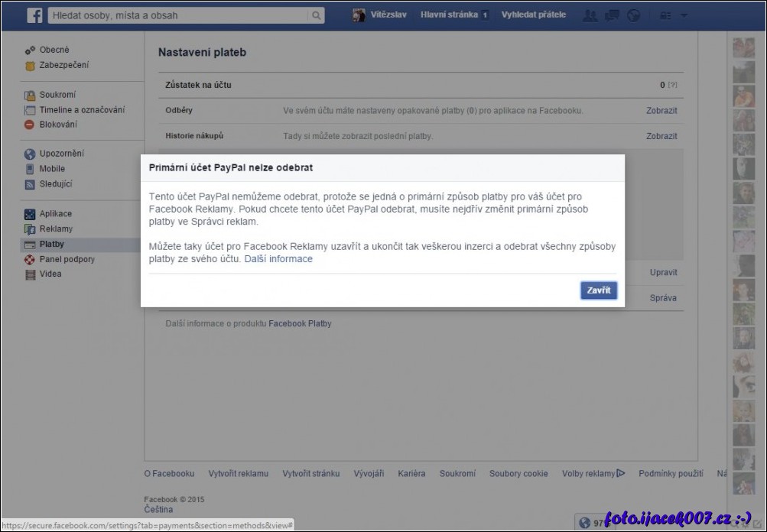The height and width of the screenshot is (532, 767).
Task: Click the top chat sidebar contact thumbnail
Action: click(743, 47)
